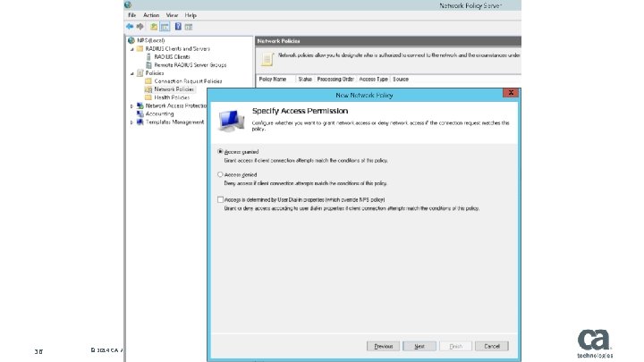Select the Health Policies label
Viewport: 644px width, 362px height.
click(172, 97)
